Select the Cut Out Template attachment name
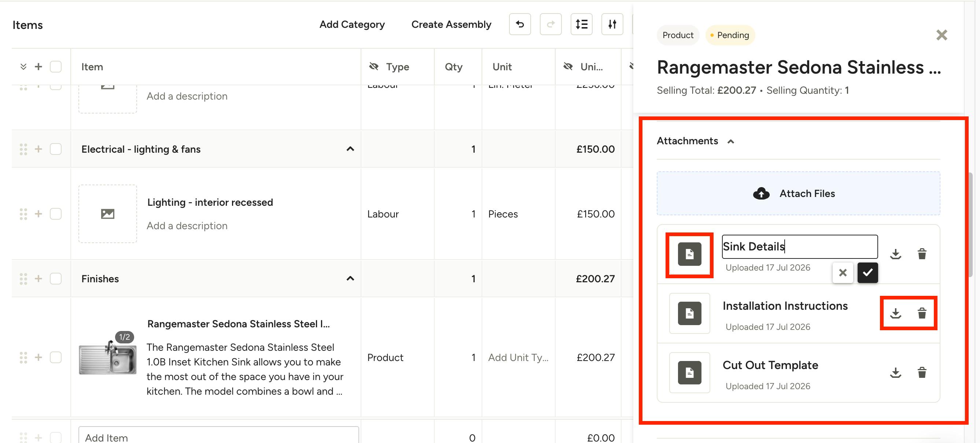 pos(770,365)
